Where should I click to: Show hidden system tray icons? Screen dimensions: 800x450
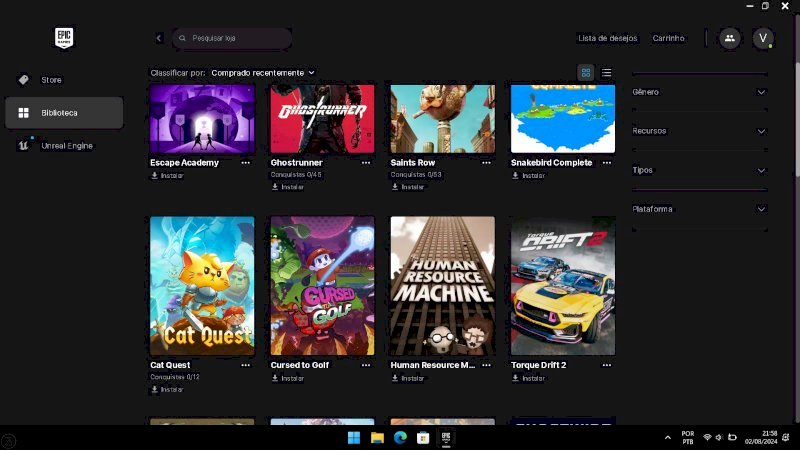point(667,438)
